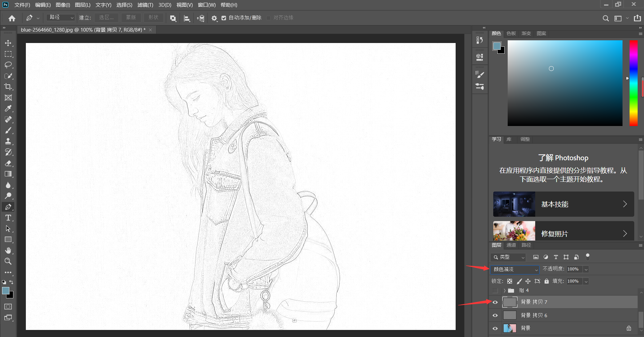Viewport: 644px width, 337px height.
Task: Uncheck the 自动添加/删除 checkbox
Action: tap(224, 18)
